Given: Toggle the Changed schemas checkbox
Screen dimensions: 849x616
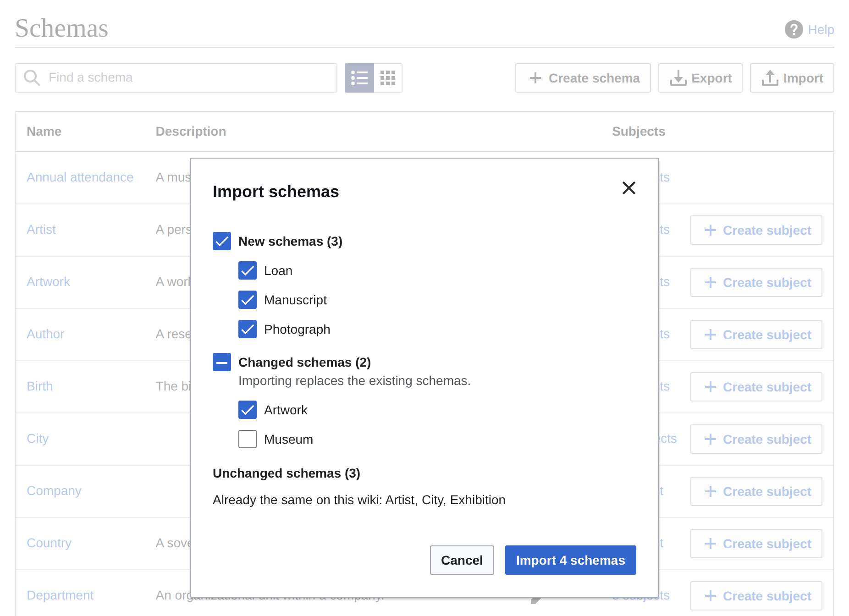Looking at the screenshot, I should (x=222, y=362).
